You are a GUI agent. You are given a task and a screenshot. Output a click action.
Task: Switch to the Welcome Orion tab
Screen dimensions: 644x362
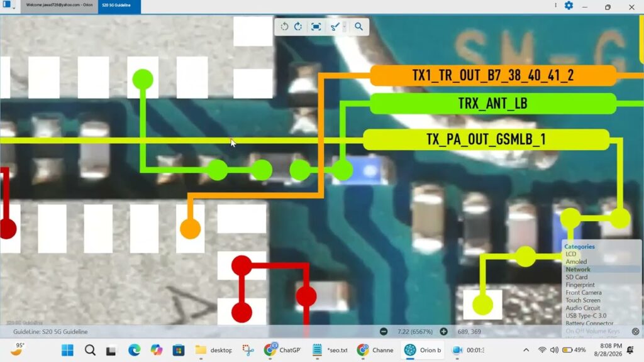(59, 5)
